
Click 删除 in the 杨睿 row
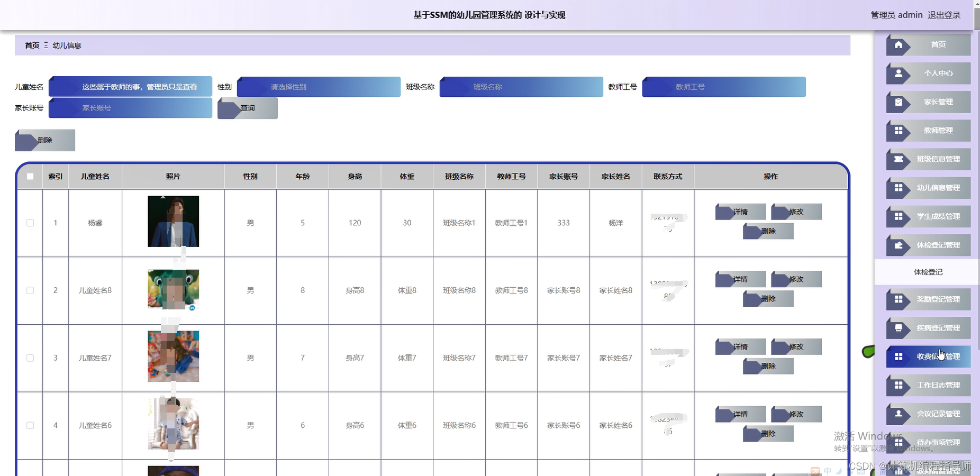768,231
